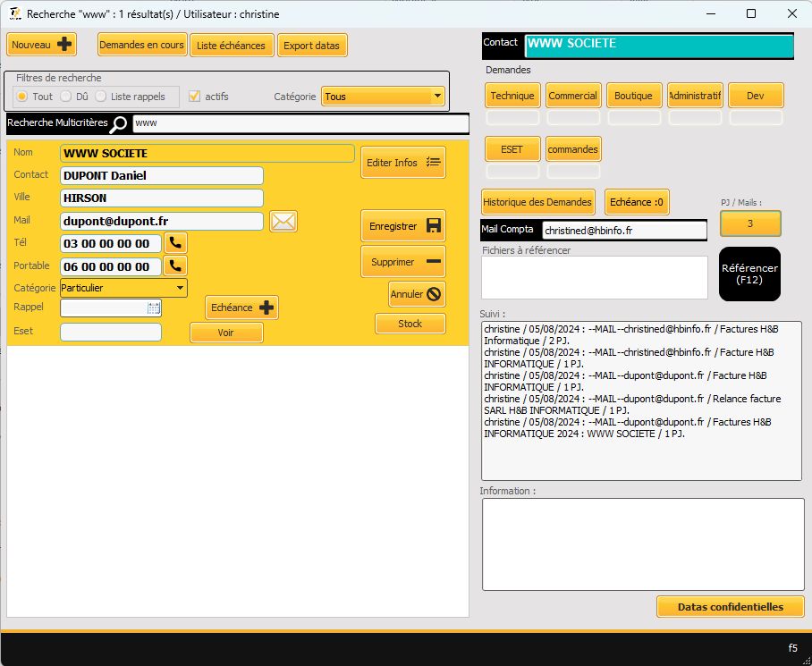Click the phone icon beside Portable number
The height and width of the screenshot is (666, 812).
pyautogui.click(x=175, y=266)
